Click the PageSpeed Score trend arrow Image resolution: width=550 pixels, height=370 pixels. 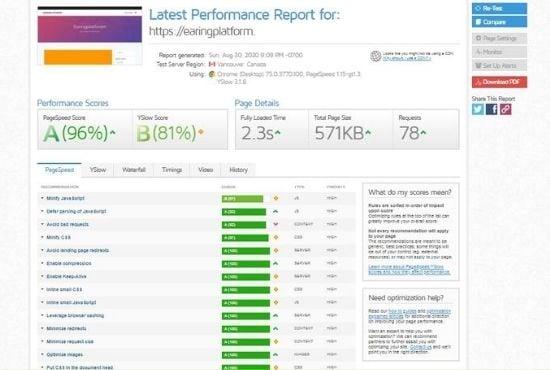112,133
